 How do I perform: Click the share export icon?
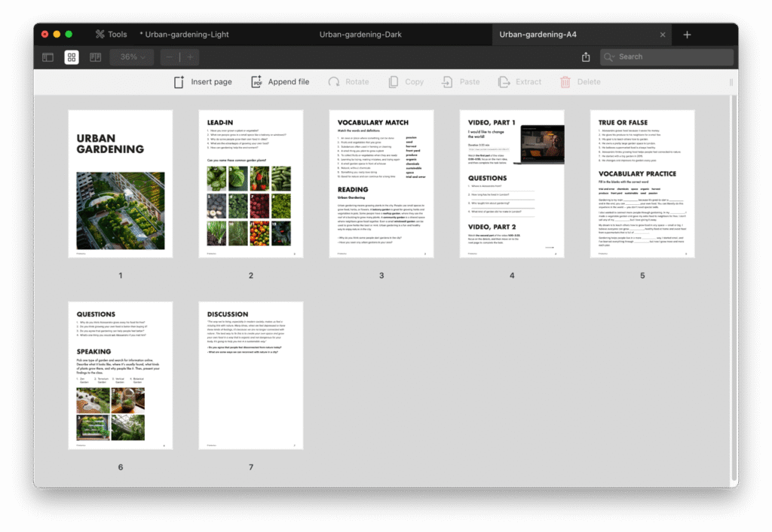586,57
